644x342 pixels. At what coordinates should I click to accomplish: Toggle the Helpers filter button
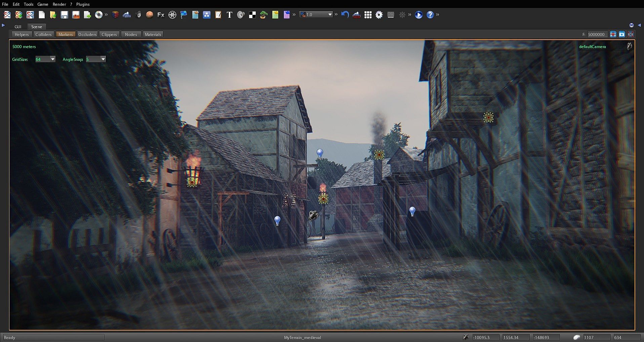[x=22, y=34]
